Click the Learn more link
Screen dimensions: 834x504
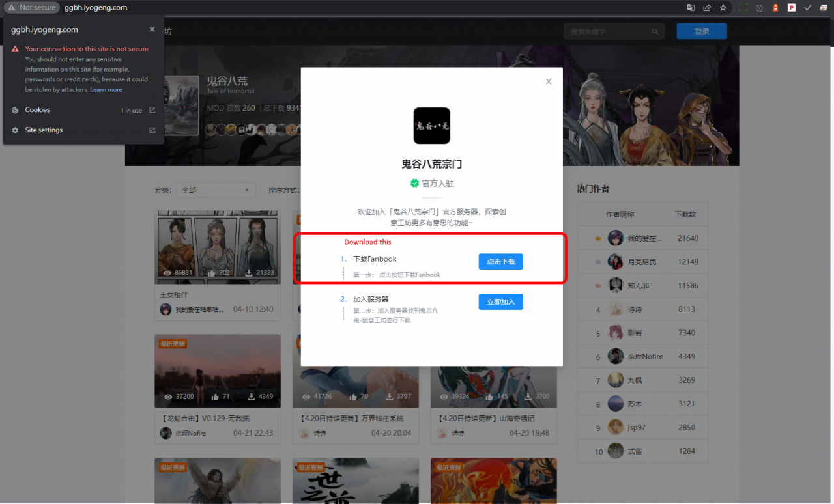(x=106, y=90)
